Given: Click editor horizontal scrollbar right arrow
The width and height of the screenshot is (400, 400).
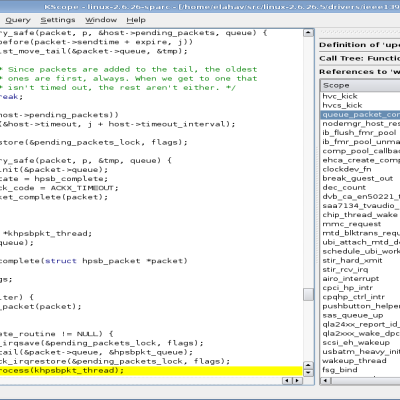Looking at the screenshot, I should (x=297, y=380).
